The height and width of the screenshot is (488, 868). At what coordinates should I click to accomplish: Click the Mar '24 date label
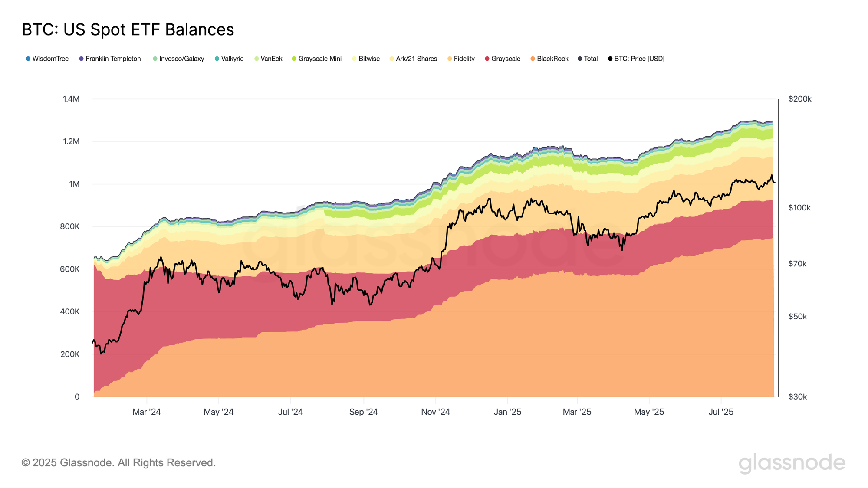click(x=147, y=412)
